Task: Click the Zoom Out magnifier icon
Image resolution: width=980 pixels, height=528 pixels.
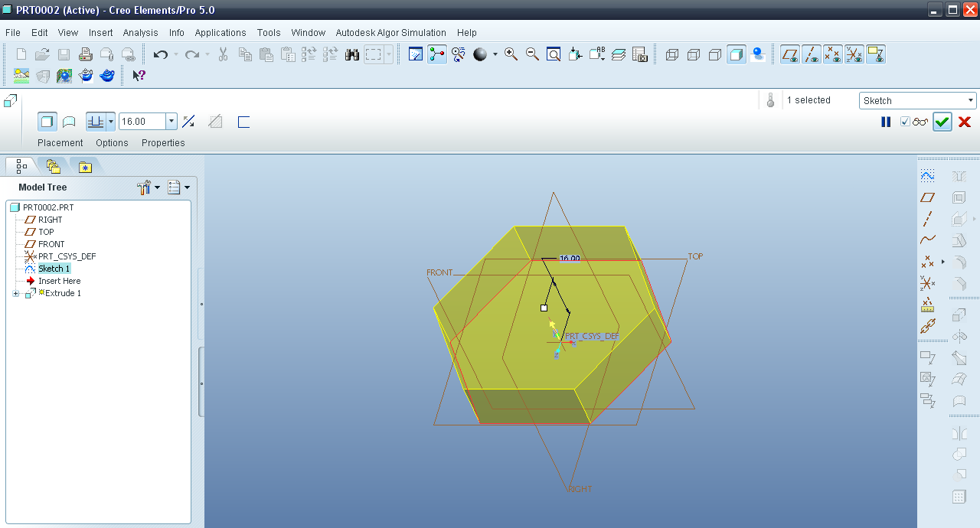Action: point(532,54)
